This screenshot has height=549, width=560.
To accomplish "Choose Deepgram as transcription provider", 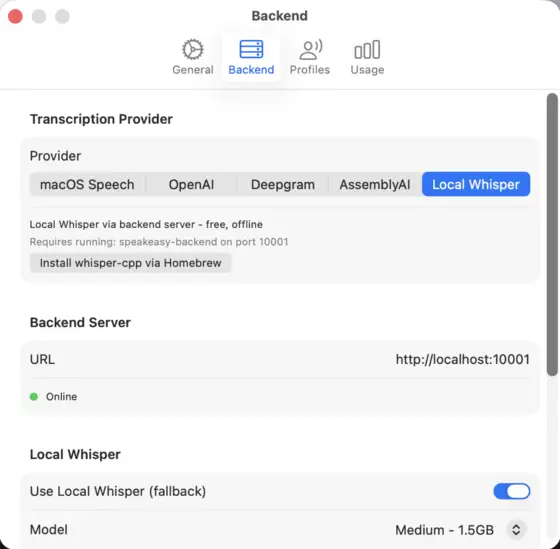I will tap(283, 184).
